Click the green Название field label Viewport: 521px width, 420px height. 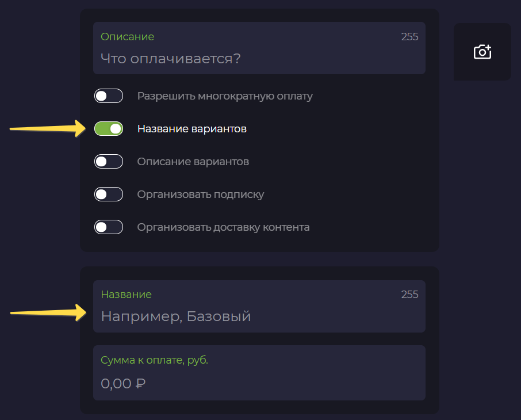(126, 295)
